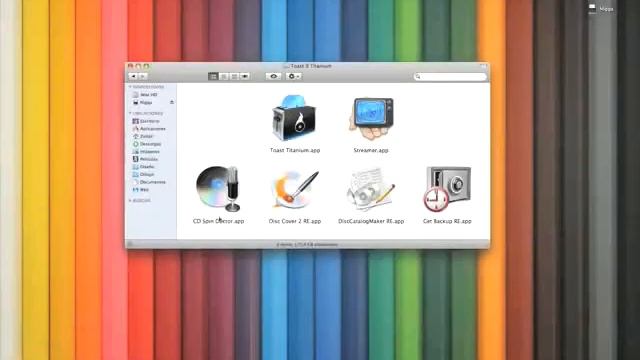Open Escritorio in the sidebar
This screenshot has height=360, width=640.
[x=146, y=121]
